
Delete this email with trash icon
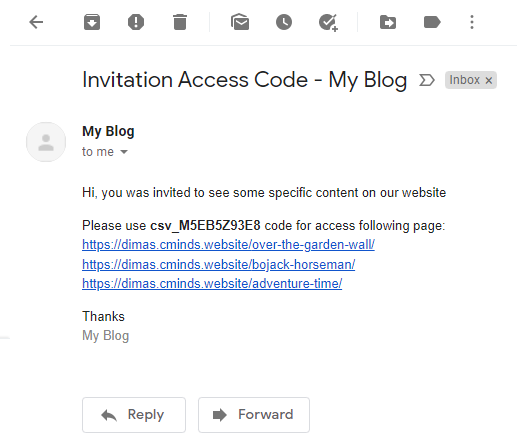pos(180,22)
